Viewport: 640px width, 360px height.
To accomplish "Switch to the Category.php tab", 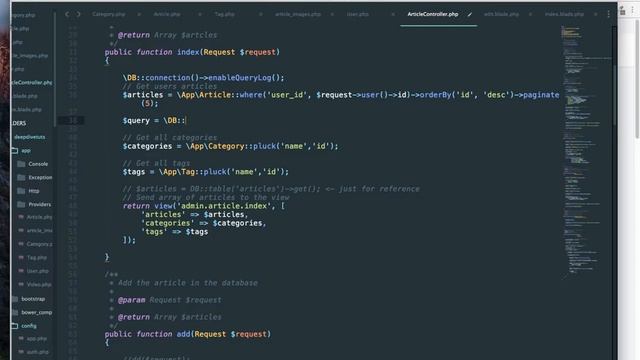I will [x=109, y=14].
